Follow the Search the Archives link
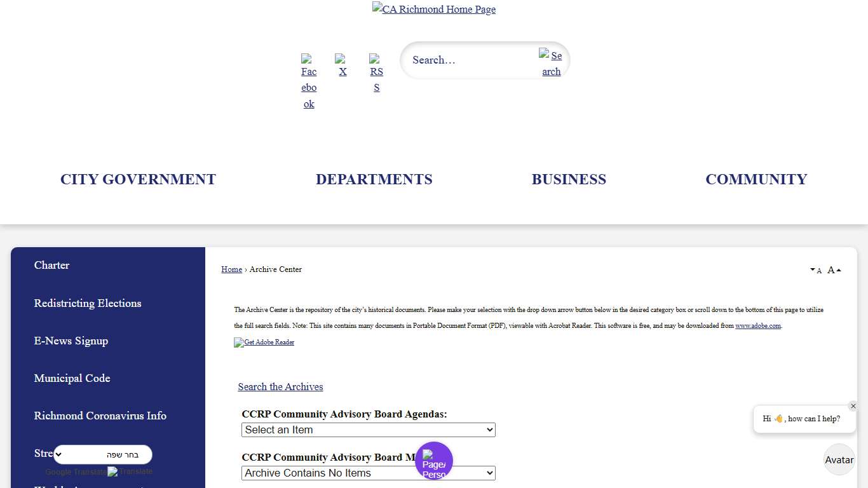The image size is (868, 488). (280, 386)
